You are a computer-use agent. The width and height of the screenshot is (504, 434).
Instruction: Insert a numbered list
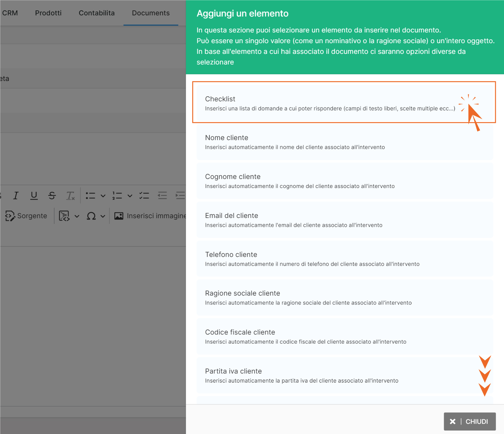117,196
